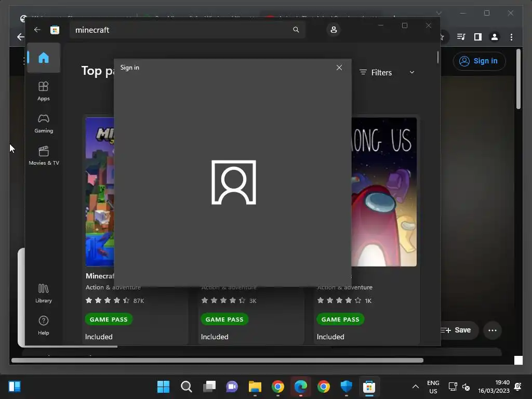Open the clock and date 19:40
The height and width of the screenshot is (399, 532).
click(494, 387)
